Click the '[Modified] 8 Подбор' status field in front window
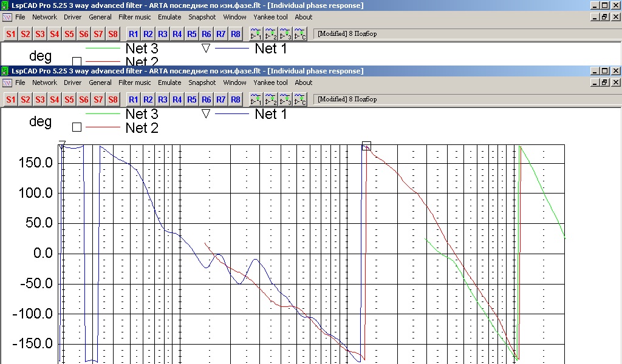Viewport: 622px width, 364px height. tap(347, 99)
